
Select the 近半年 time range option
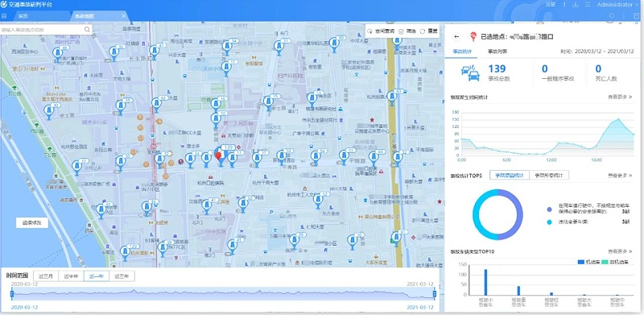[x=71, y=276]
